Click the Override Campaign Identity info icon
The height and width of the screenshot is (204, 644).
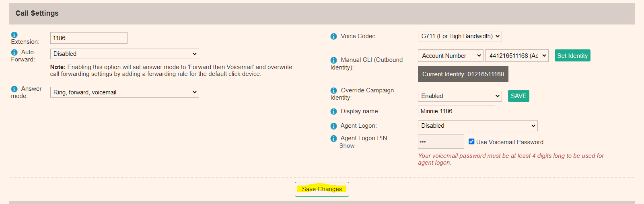tap(333, 90)
